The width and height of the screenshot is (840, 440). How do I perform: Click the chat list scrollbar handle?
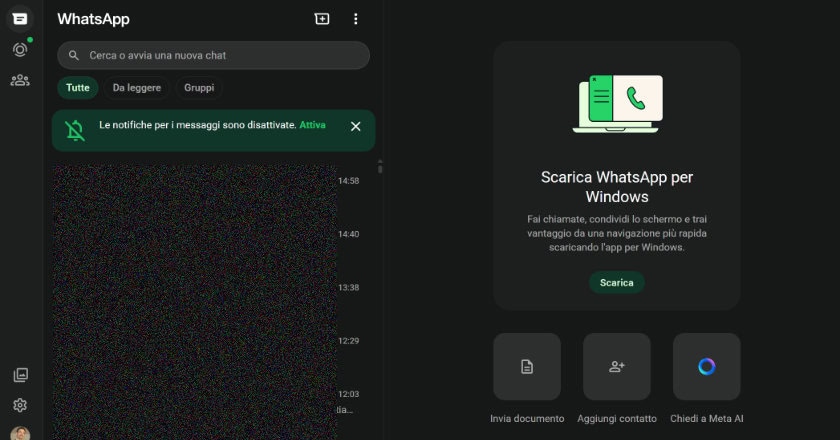pos(380,167)
